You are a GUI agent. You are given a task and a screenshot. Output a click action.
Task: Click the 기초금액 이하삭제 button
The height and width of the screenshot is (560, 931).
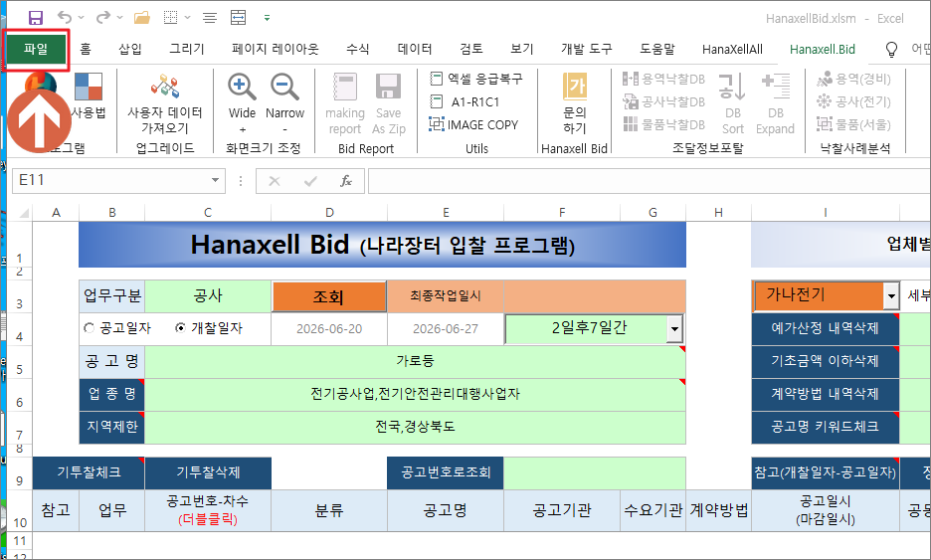[825, 361]
